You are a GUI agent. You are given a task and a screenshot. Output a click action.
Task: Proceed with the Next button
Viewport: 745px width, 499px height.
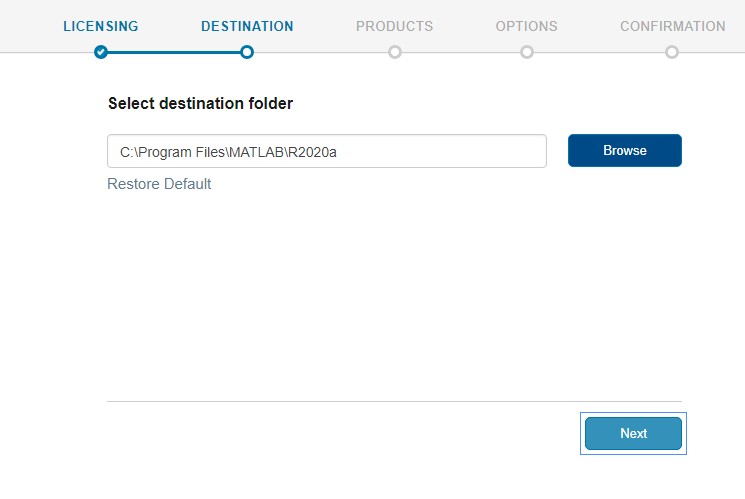coord(633,434)
